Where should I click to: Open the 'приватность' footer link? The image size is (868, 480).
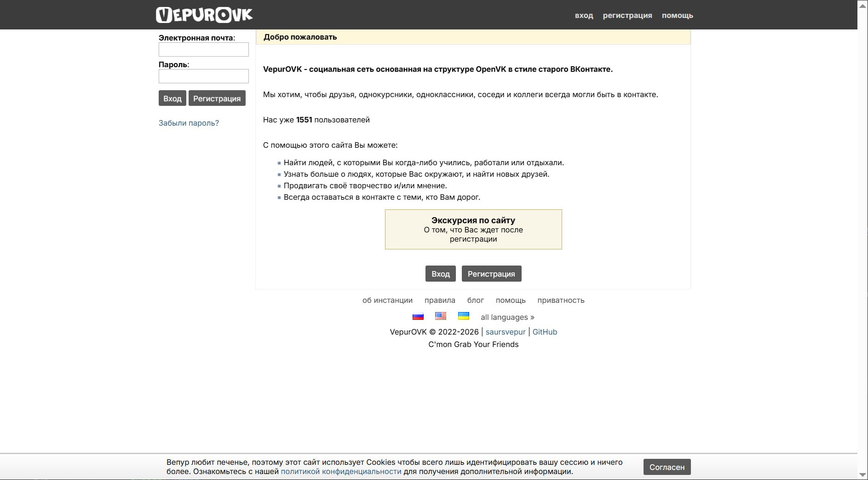pyautogui.click(x=561, y=300)
